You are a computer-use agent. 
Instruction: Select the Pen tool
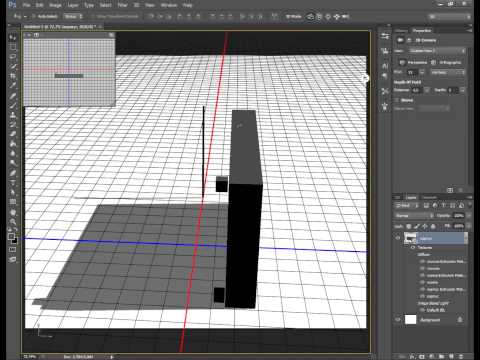pyautogui.click(x=13, y=173)
